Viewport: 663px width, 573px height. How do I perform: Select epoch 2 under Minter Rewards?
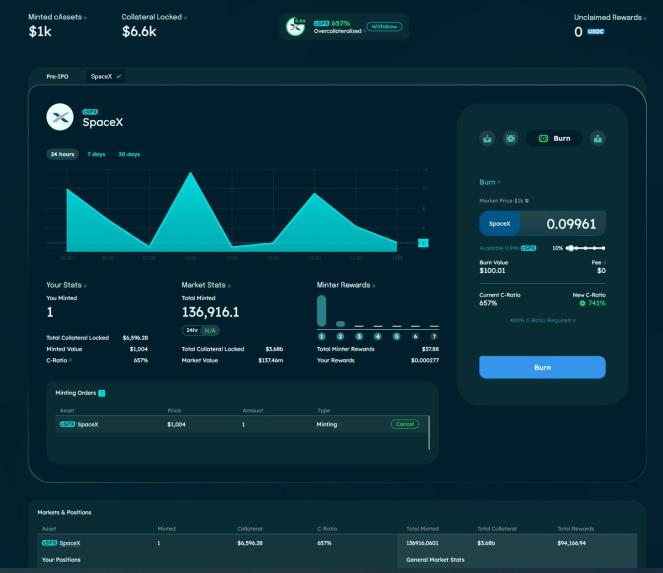(x=340, y=337)
